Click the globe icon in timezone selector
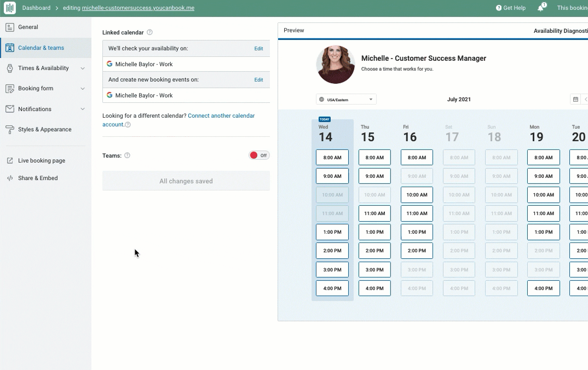This screenshot has height=370, width=588. point(321,99)
